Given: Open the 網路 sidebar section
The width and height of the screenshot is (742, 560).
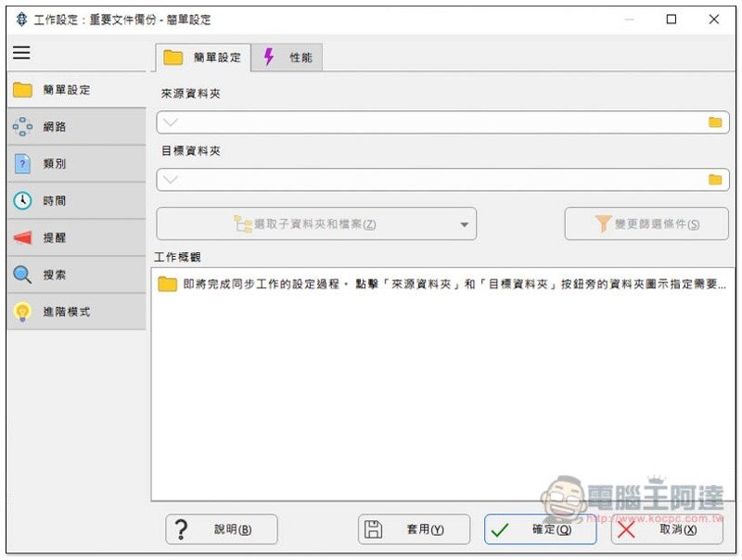Looking at the screenshot, I should (76, 127).
